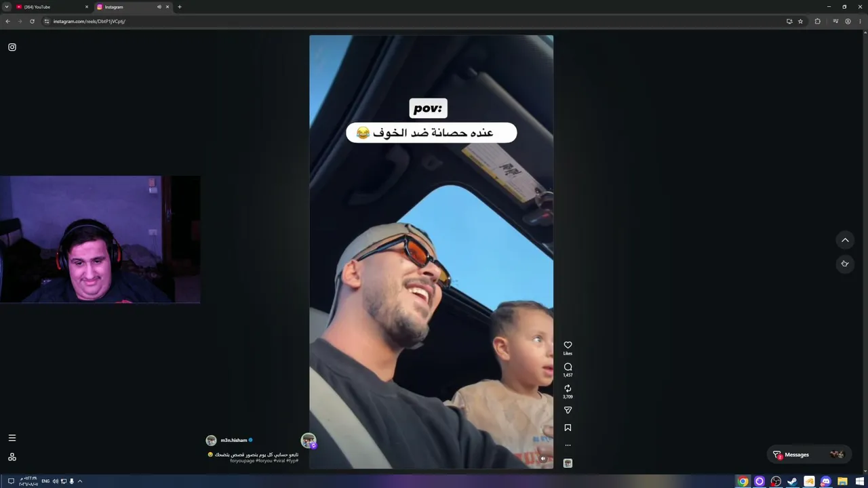Share the reel with the send icon

coord(568,410)
